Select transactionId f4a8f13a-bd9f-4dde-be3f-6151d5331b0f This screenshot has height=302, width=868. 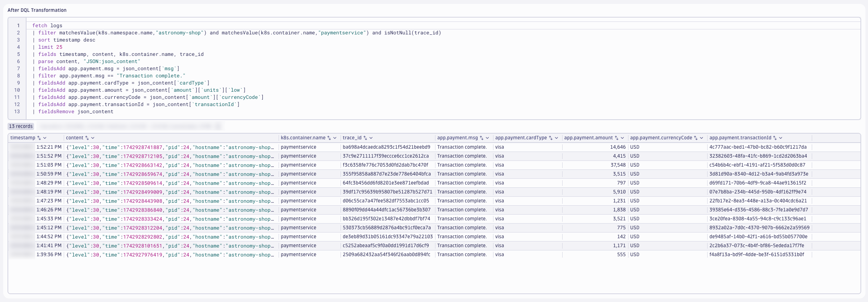pos(757,255)
